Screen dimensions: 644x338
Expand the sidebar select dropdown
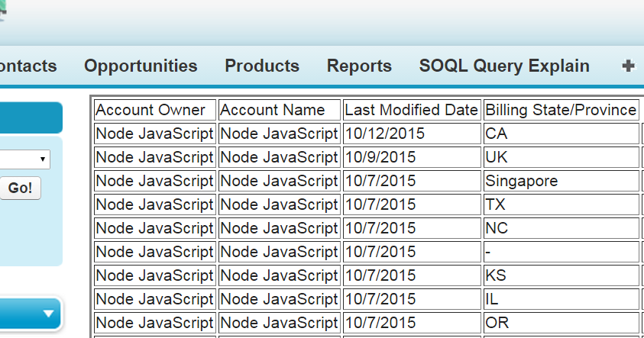click(x=24, y=159)
